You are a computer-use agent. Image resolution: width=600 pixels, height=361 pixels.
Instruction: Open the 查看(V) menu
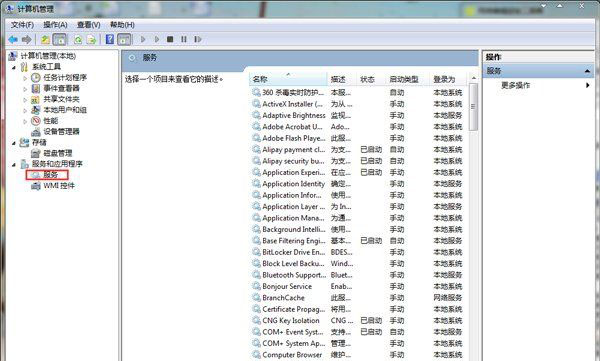[88, 25]
